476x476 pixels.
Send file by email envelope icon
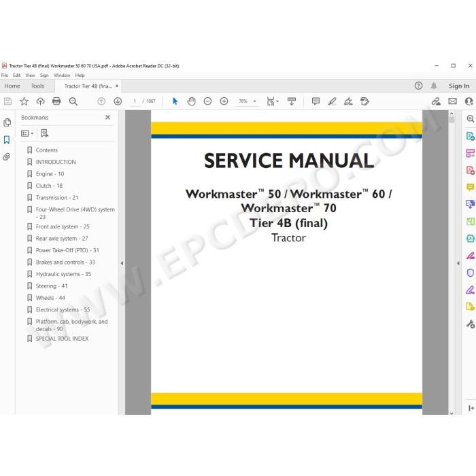453,101
